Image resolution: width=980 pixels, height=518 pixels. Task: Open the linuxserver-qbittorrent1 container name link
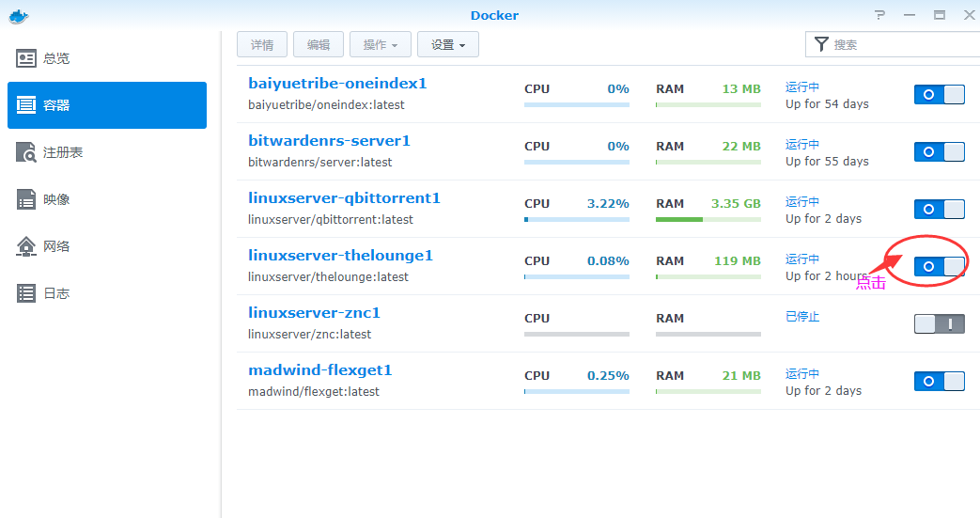345,198
